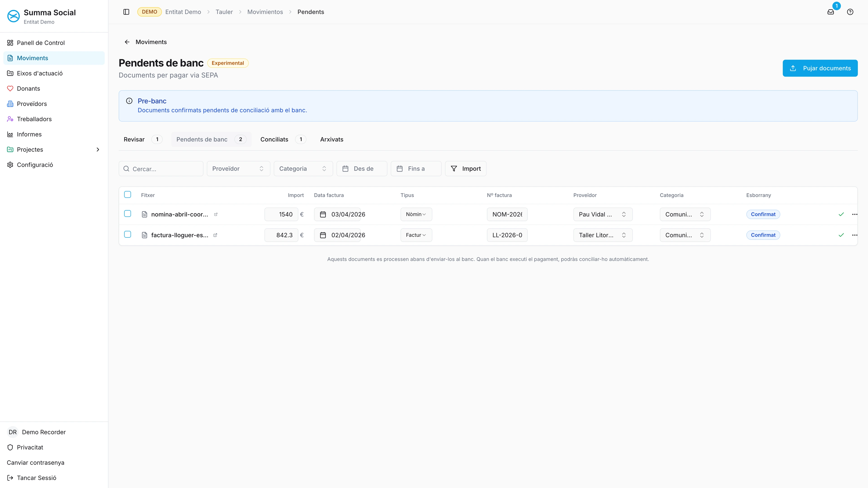Open the Categoria filter dropdown
This screenshot has width=868, height=488.
click(x=303, y=169)
